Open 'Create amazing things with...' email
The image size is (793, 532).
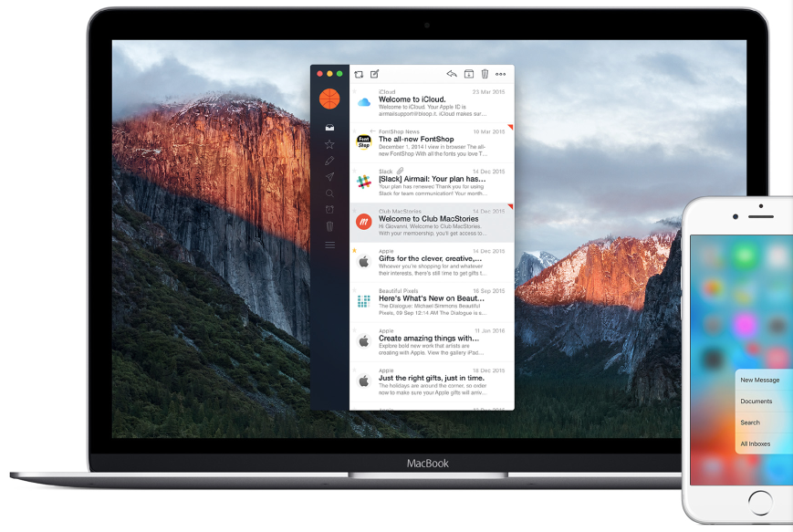432,342
